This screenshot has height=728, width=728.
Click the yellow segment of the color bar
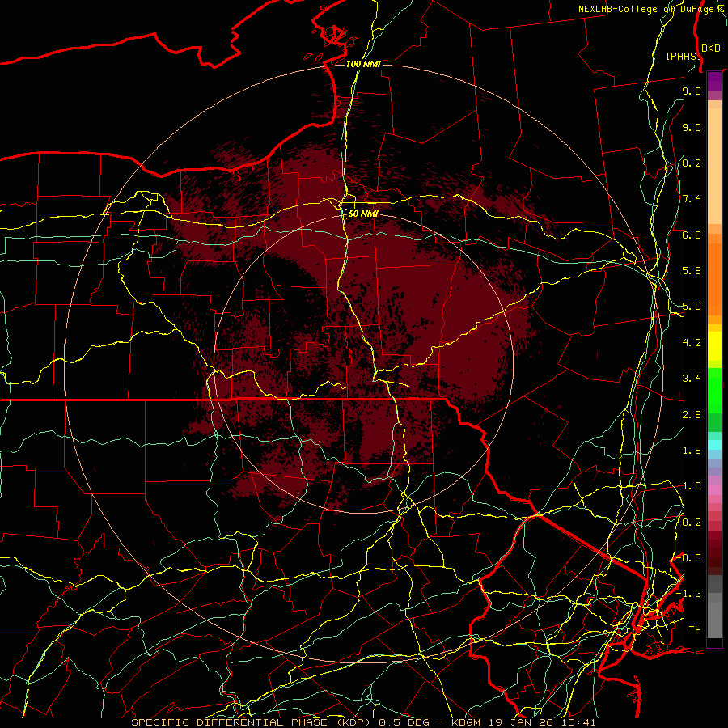click(714, 346)
